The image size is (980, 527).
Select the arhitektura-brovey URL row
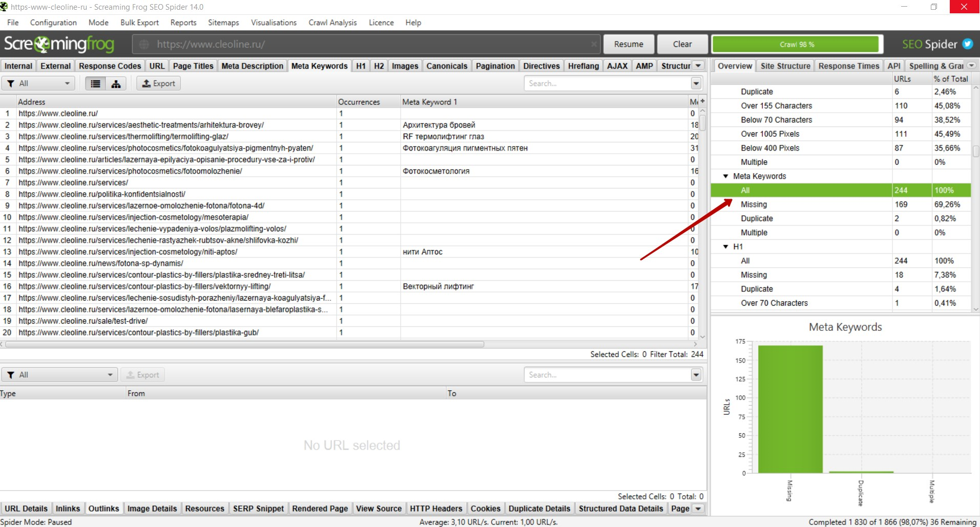(350, 125)
